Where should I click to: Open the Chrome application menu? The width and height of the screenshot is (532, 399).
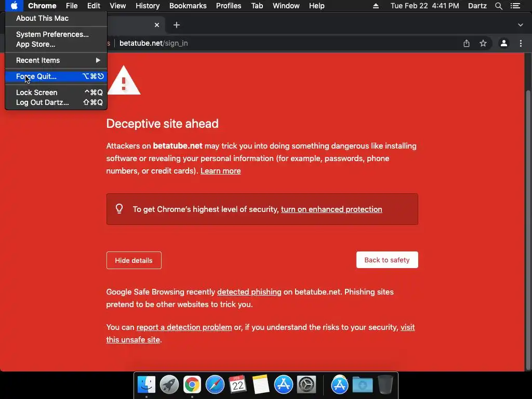click(x=42, y=6)
